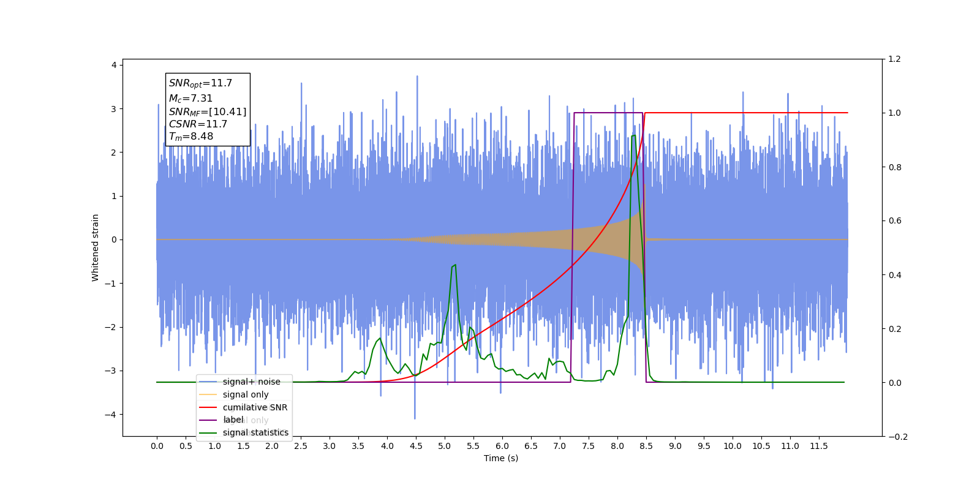Click the x-axis tick label 11.0
Viewport: 980px width, 490px height.
coord(790,446)
